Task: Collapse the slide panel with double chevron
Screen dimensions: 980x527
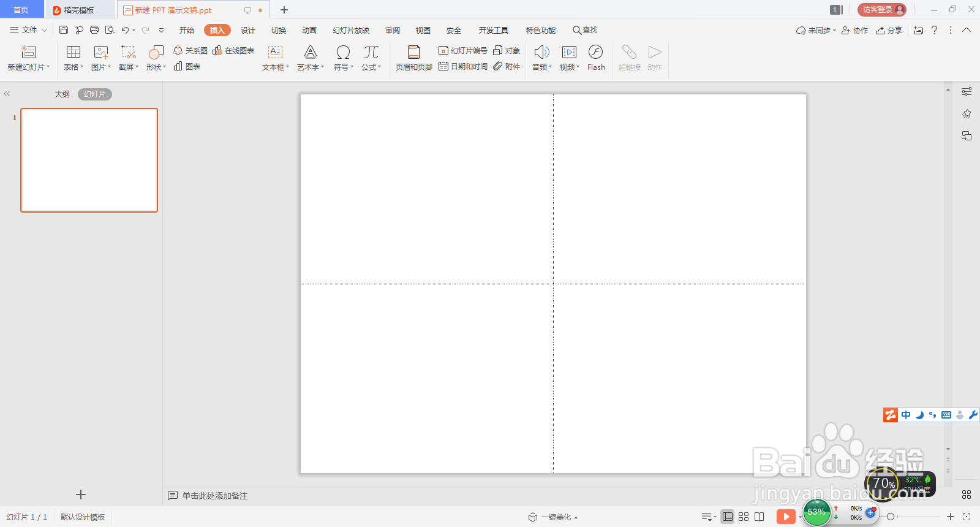Action: point(7,94)
